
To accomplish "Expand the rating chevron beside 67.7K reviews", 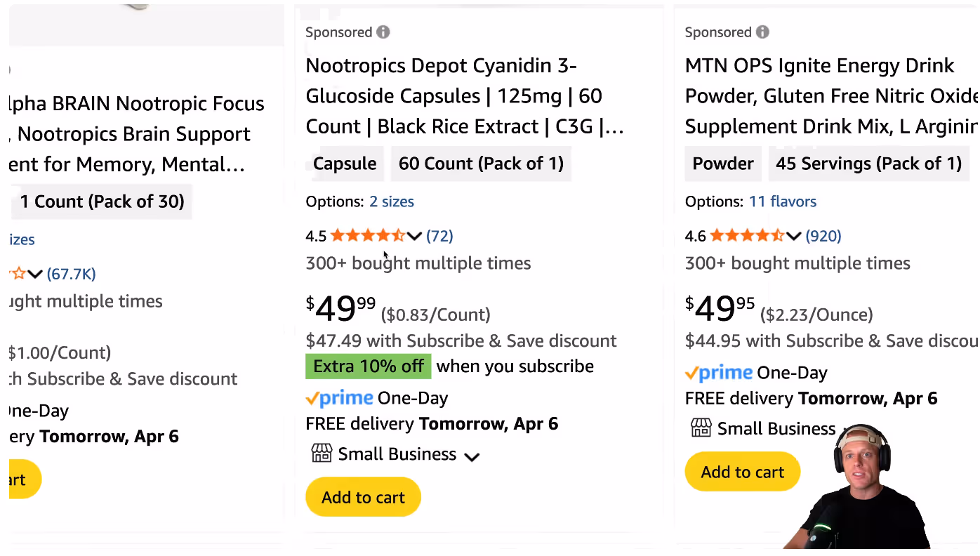I will (34, 274).
